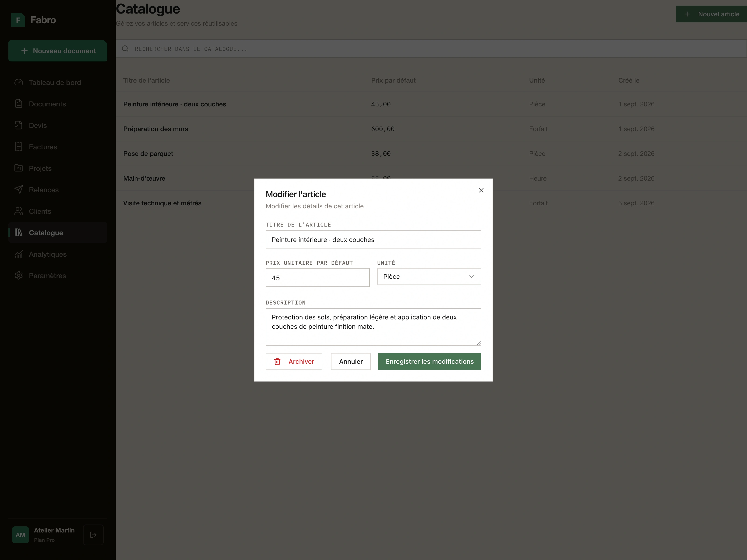Image resolution: width=747 pixels, height=560 pixels.
Task: Click the logout icon beside Atelier Martin
Action: point(94,535)
